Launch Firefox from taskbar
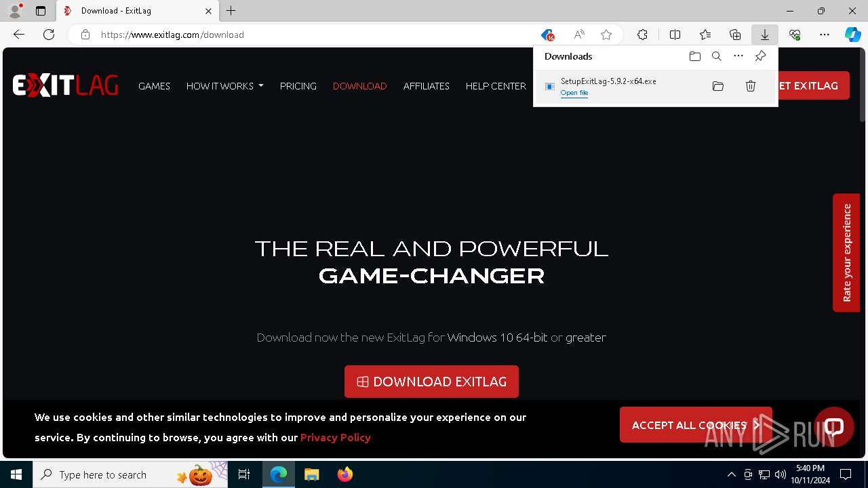The width and height of the screenshot is (868, 488). coord(345,474)
